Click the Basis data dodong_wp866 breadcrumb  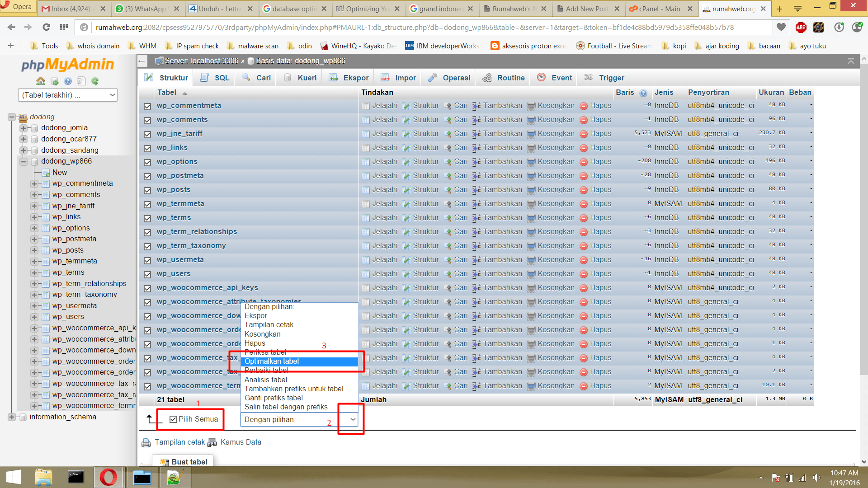pyautogui.click(x=301, y=61)
